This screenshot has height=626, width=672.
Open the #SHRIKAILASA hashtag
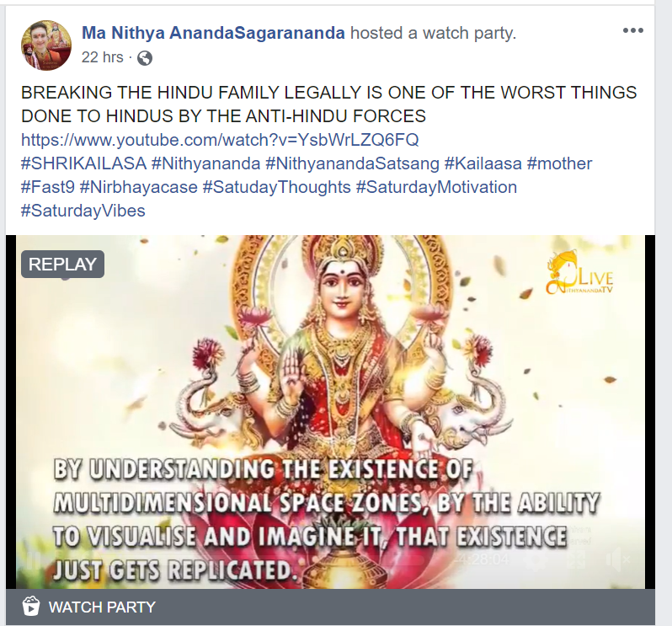[x=83, y=163]
